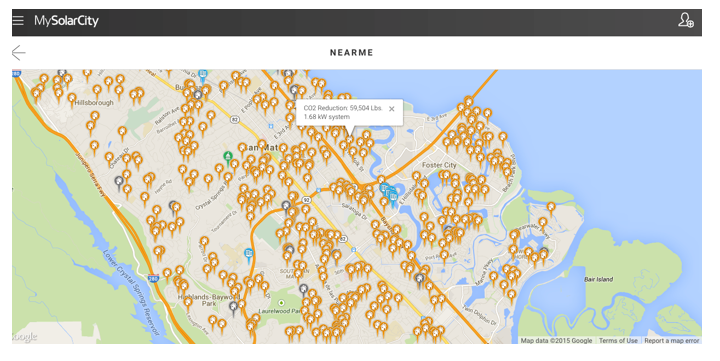Select the northernmost orange marker above Clearwater Pkwy
This screenshot has width=720, height=361.
(x=551, y=209)
